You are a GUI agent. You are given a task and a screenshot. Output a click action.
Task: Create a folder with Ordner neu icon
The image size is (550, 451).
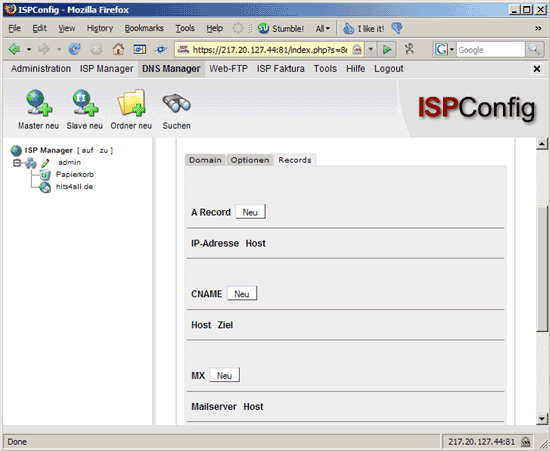[131, 103]
